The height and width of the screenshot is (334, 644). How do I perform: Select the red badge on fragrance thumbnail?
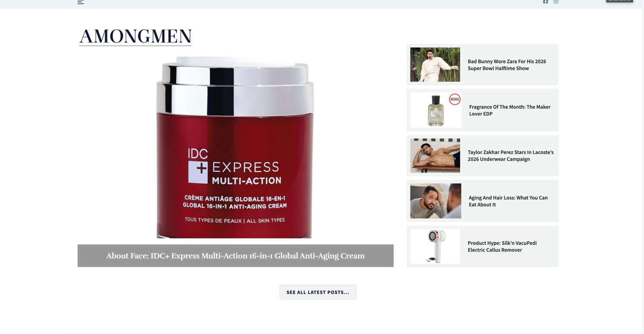coord(455,99)
